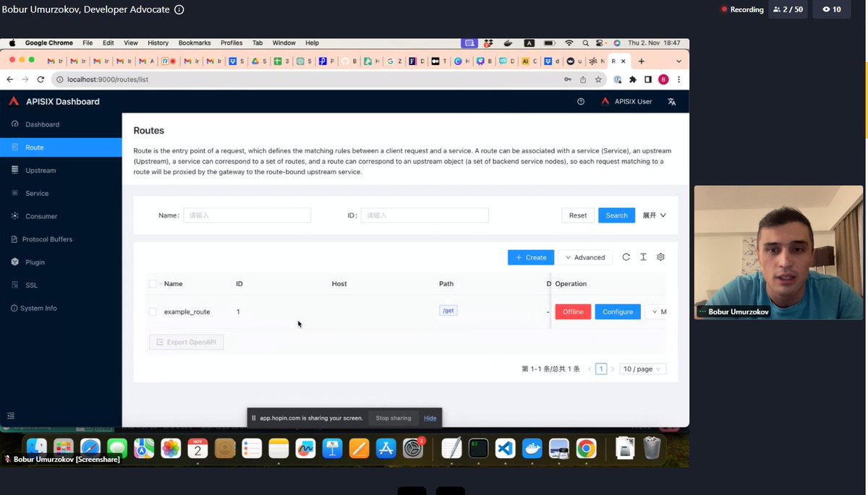Viewport: 868px width, 495px height.
Task: Configure the example_route
Action: click(618, 311)
